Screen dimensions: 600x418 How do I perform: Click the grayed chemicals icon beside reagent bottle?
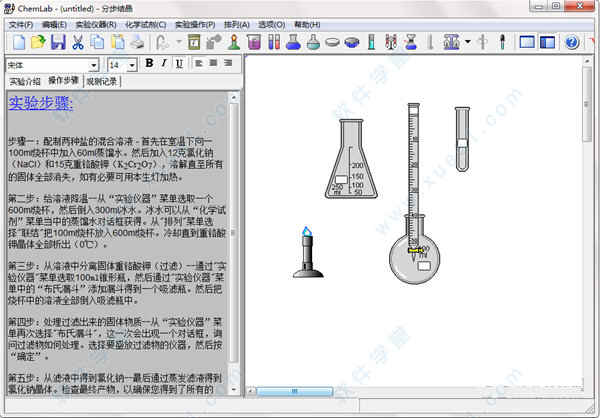pos(214,42)
